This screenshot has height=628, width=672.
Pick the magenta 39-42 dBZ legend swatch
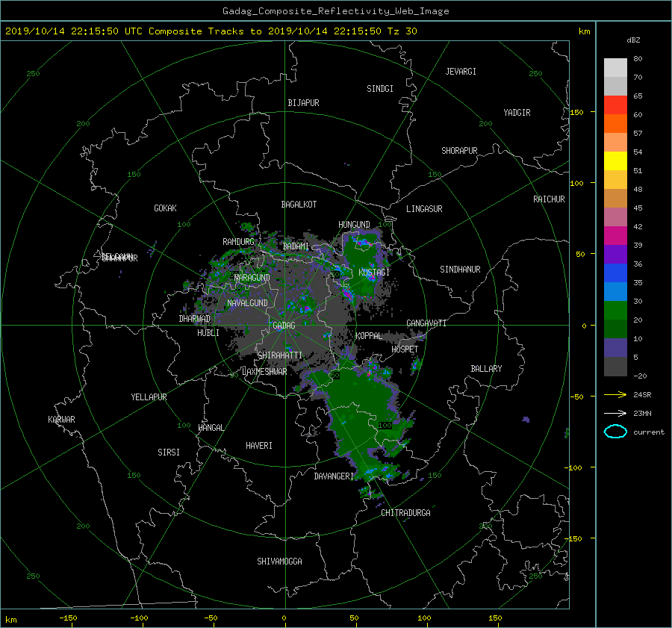615,235
